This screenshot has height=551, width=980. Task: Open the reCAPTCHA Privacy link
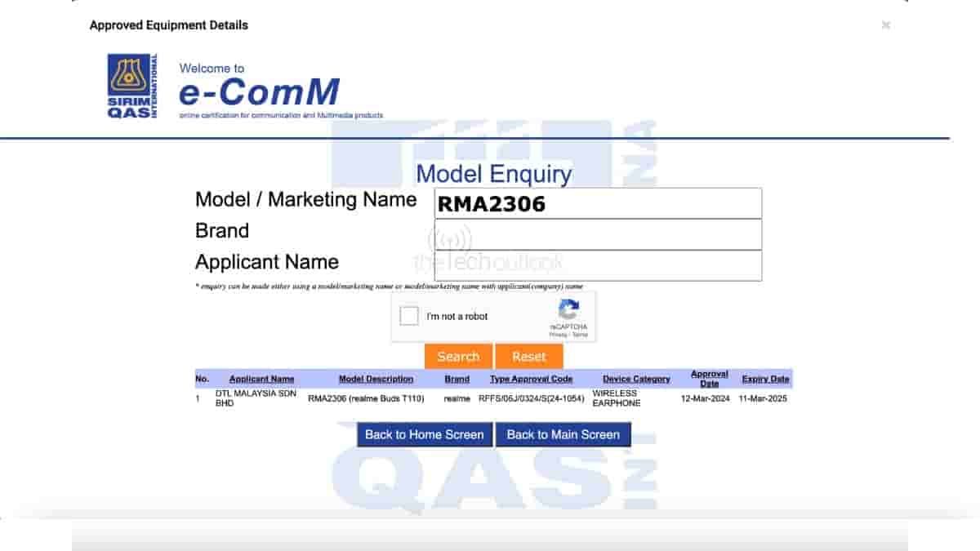pos(558,335)
